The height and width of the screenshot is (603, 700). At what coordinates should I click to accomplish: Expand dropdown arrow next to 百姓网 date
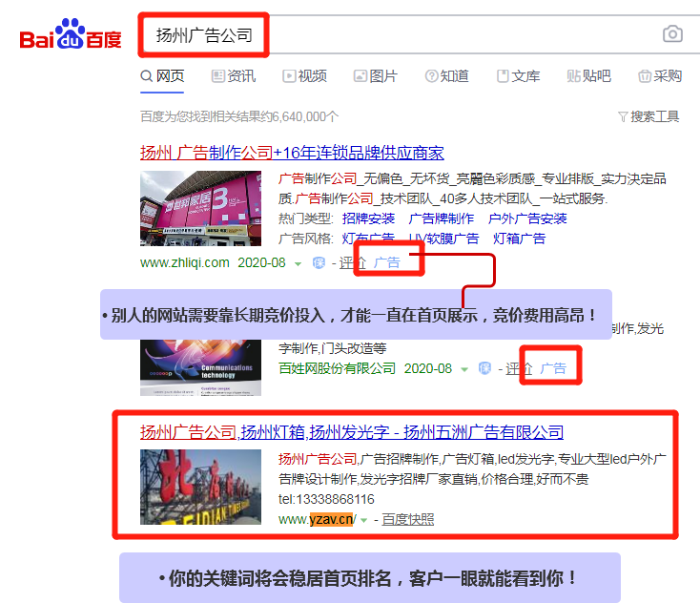464,369
